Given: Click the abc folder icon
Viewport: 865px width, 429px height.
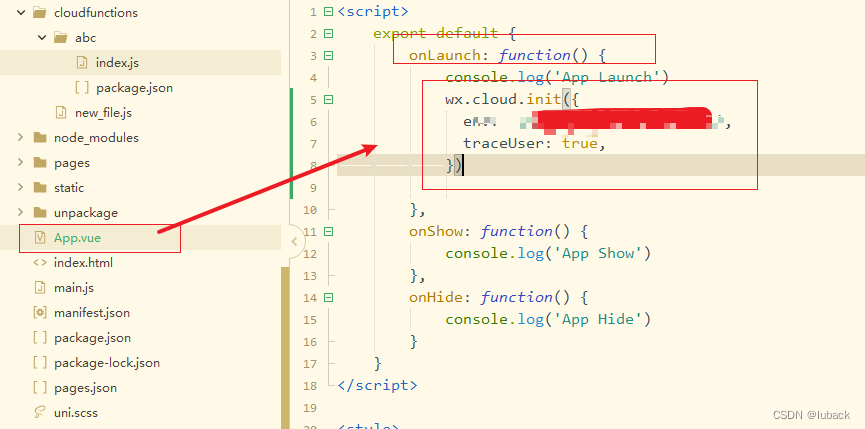Looking at the screenshot, I should tap(61, 37).
